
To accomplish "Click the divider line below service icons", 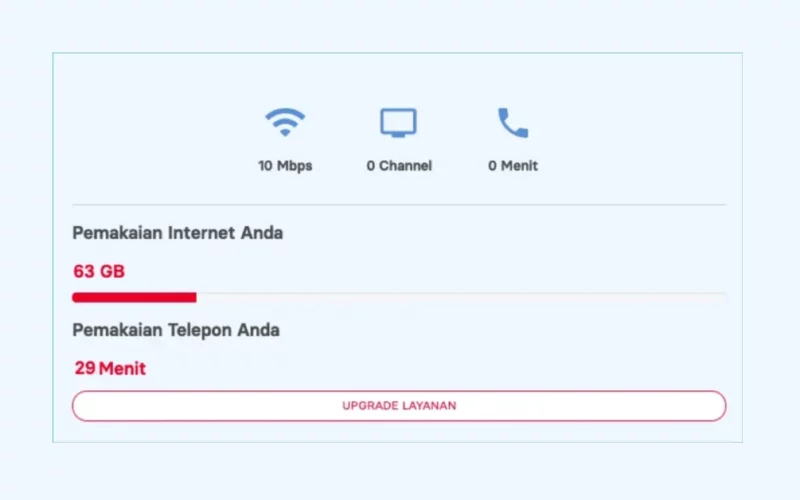I will pos(399,205).
